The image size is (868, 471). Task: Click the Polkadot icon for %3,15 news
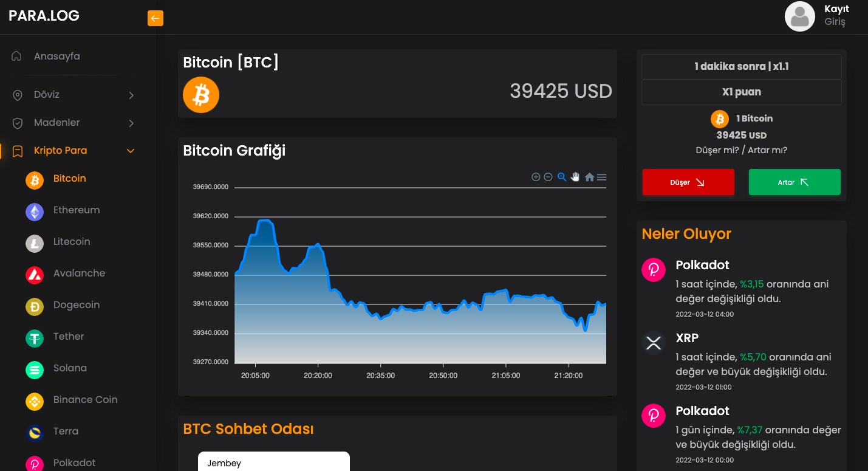(x=654, y=269)
